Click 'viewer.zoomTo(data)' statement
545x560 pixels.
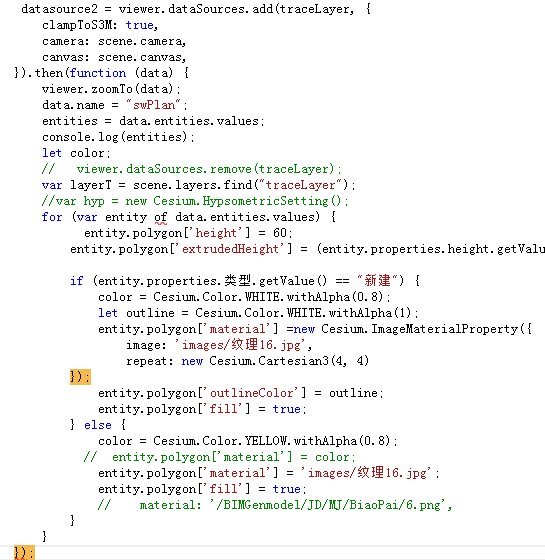[x=111, y=89]
